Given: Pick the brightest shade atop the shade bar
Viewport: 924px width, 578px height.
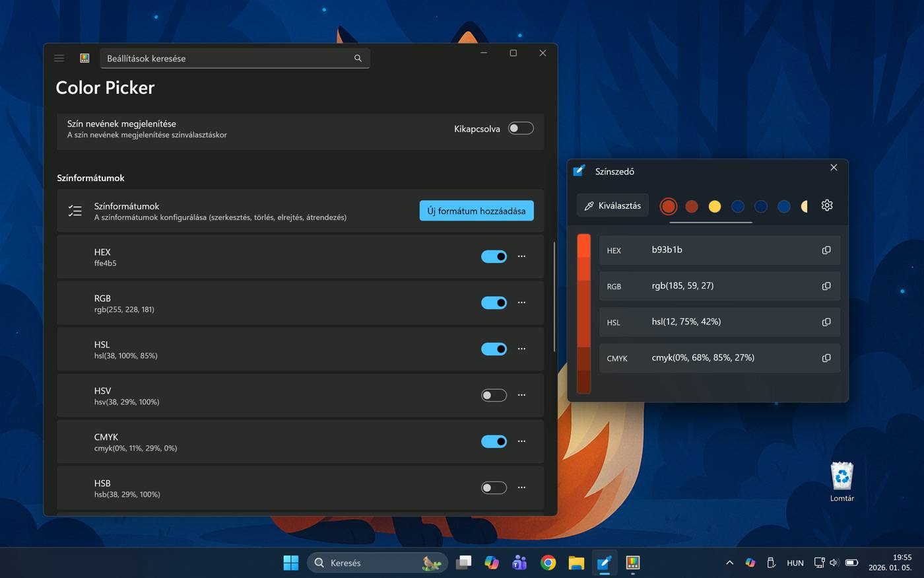Looking at the screenshot, I should 583,244.
